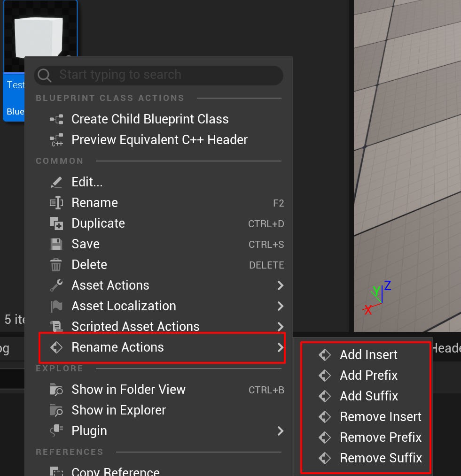The width and height of the screenshot is (461, 476).
Task: Focus the Start typing to search field
Action: (x=159, y=75)
